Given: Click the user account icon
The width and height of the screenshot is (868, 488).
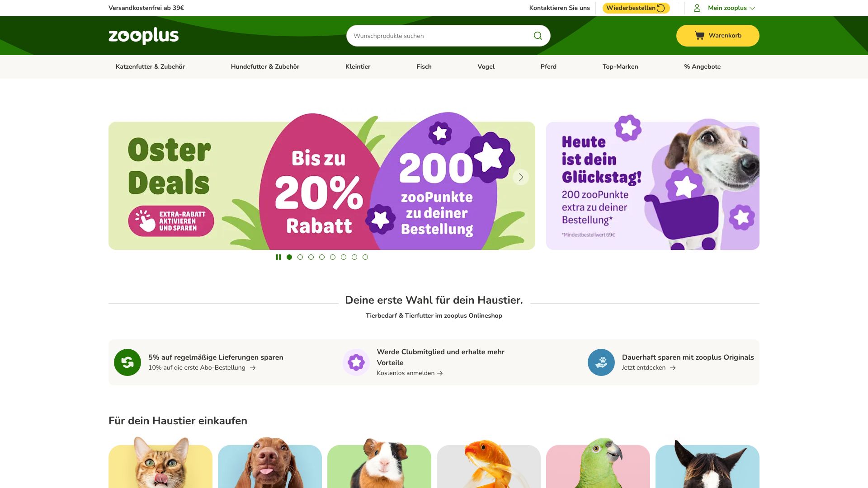Looking at the screenshot, I should [697, 8].
